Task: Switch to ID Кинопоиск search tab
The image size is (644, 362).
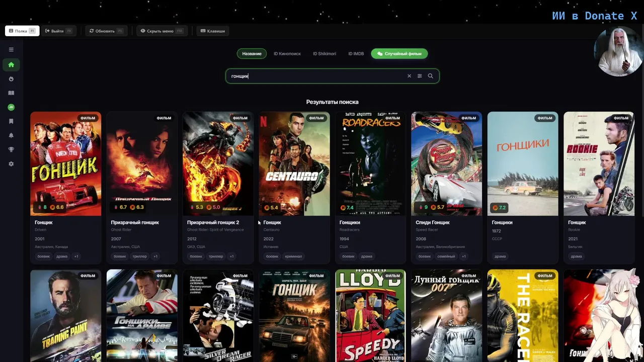Action: [x=287, y=54]
